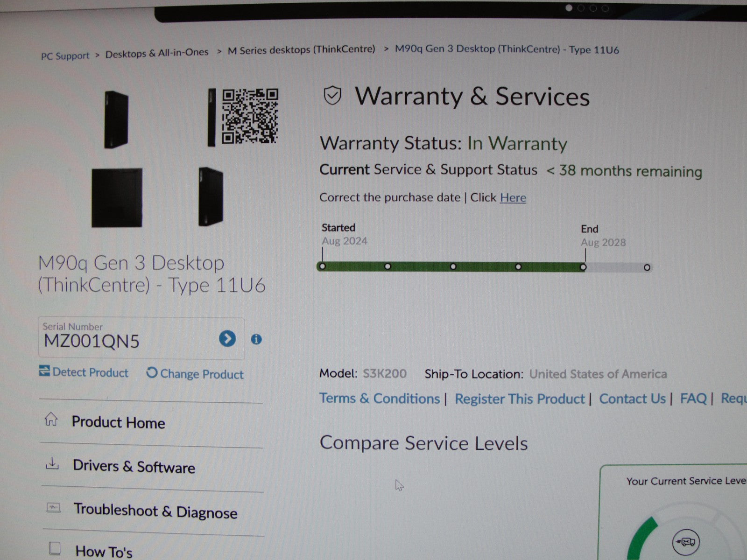This screenshot has width=747, height=560.
Task: Select the large square front-view product thumbnail
Action: (x=117, y=198)
